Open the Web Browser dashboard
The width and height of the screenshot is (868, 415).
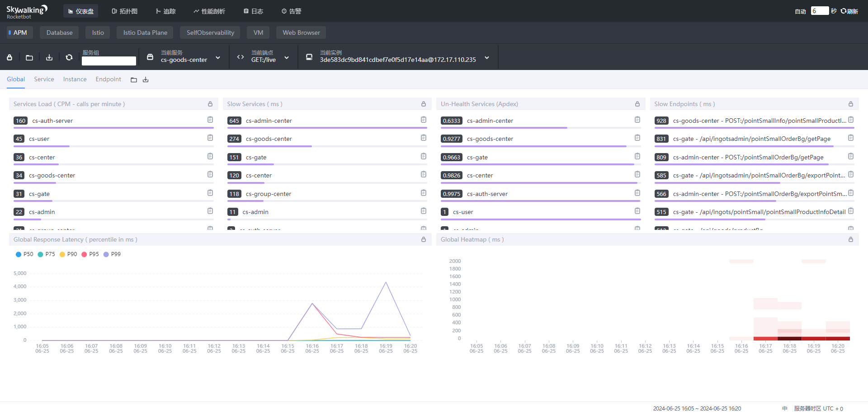pos(301,33)
